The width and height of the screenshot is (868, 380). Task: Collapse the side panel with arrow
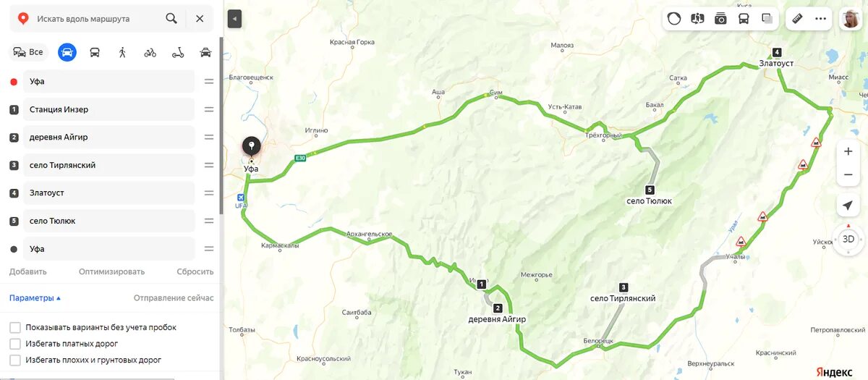pyautogui.click(x=234, y=19)
